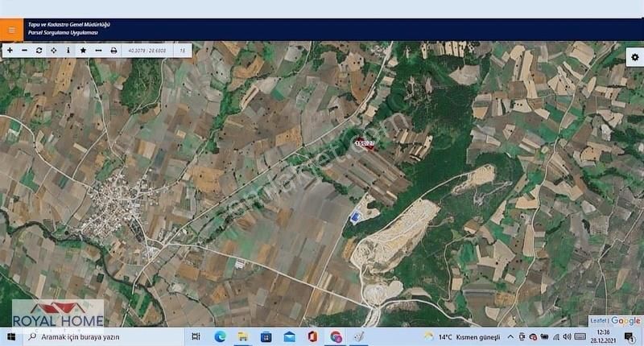Open the orange hamburger menu
Screen dimensions: 644x346
11,30
